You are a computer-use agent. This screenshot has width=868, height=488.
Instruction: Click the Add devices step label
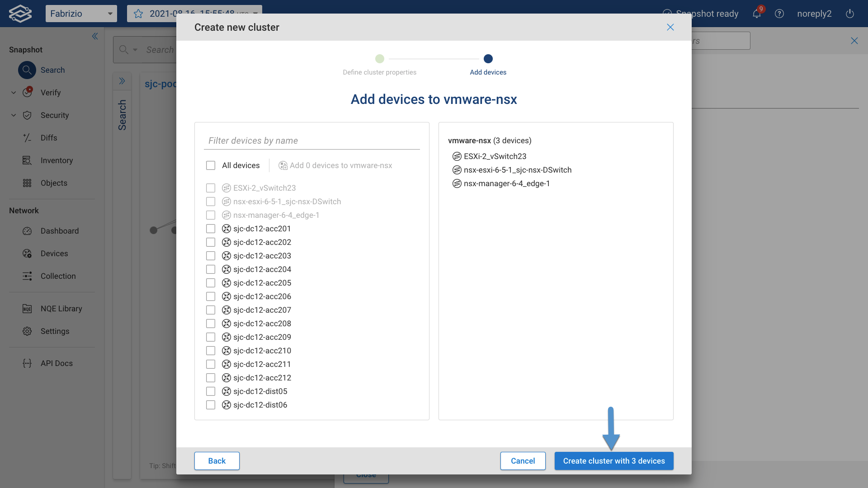pos(488,72)
